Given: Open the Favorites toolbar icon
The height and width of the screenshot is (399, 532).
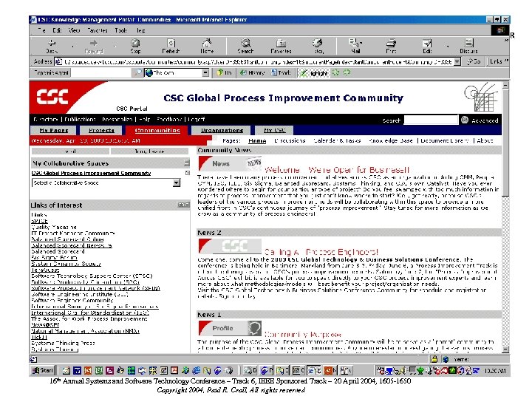Looking at the screenshot, I should tap(281, 46).
